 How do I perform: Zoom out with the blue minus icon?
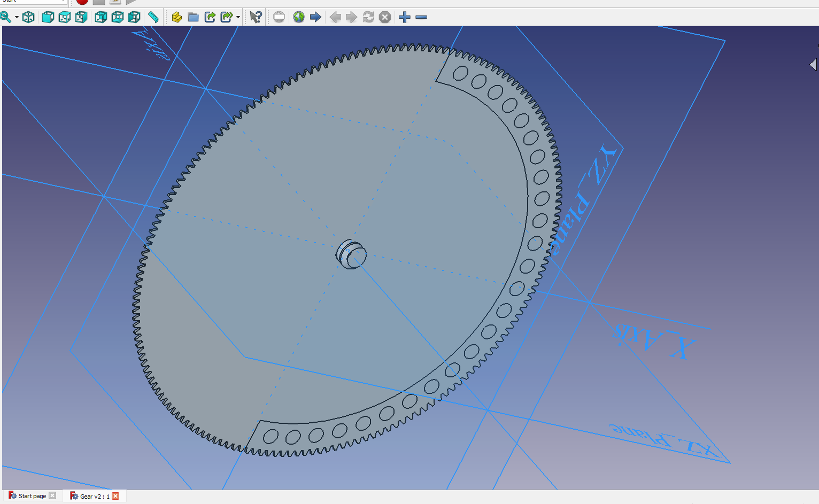(x=421, y=17)
